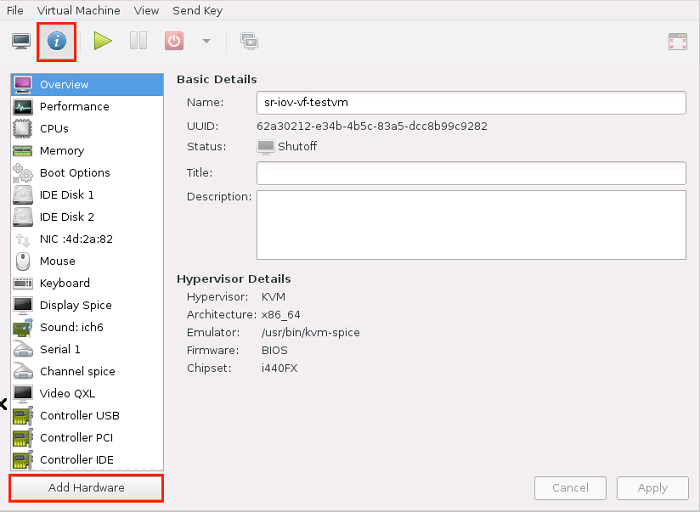This screenshot has width=700, height=512.
Task: Click the Overview monitor icon
Action: [x=23, y=84]
